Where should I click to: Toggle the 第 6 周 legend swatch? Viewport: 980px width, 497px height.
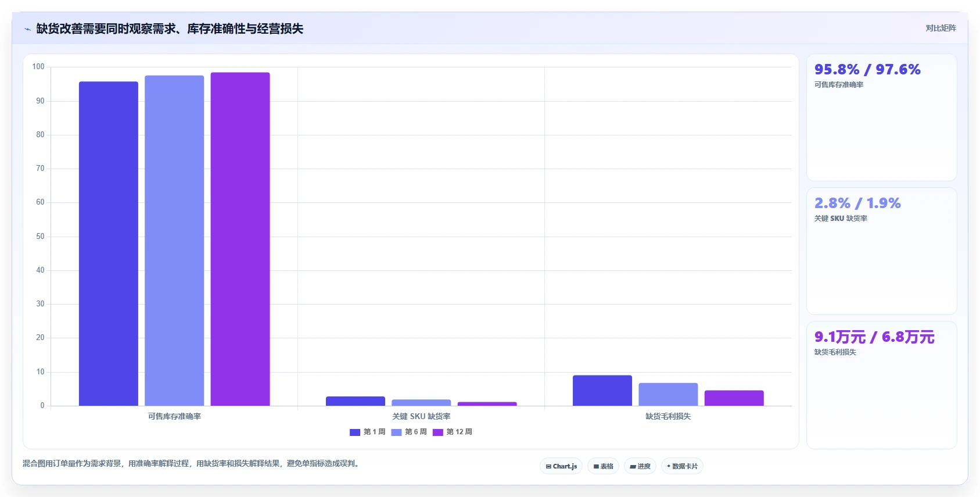point(397,432)
